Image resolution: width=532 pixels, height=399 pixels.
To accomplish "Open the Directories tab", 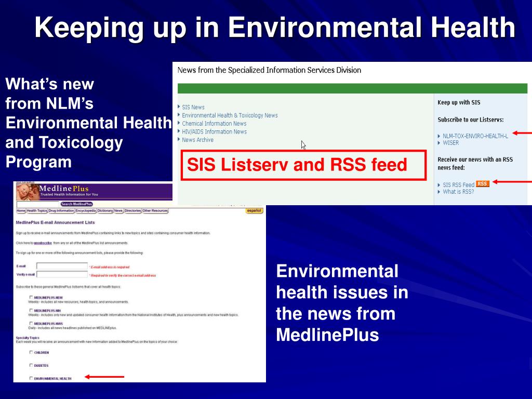I will coord(132,211).
